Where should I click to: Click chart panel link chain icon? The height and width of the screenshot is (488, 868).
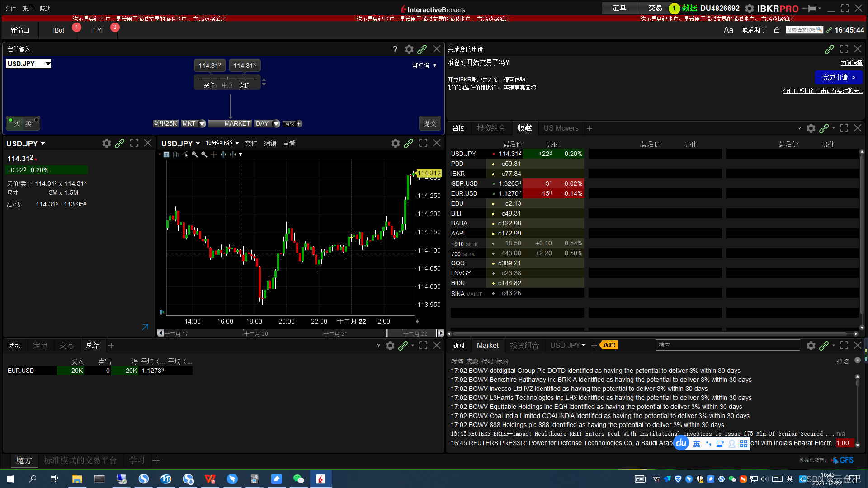(x=408, y=143)
